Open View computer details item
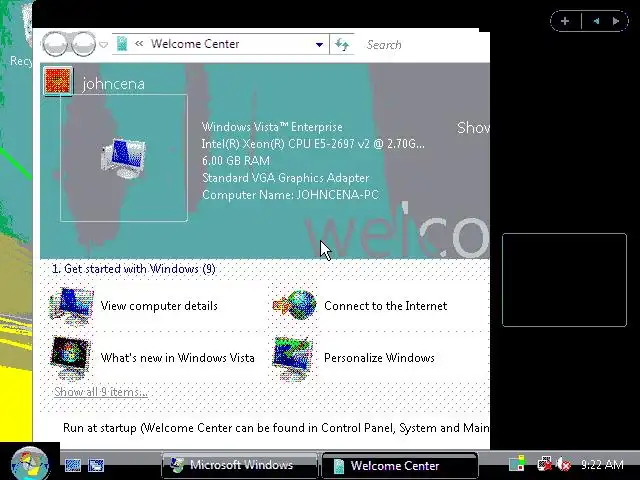 (159, 306)
